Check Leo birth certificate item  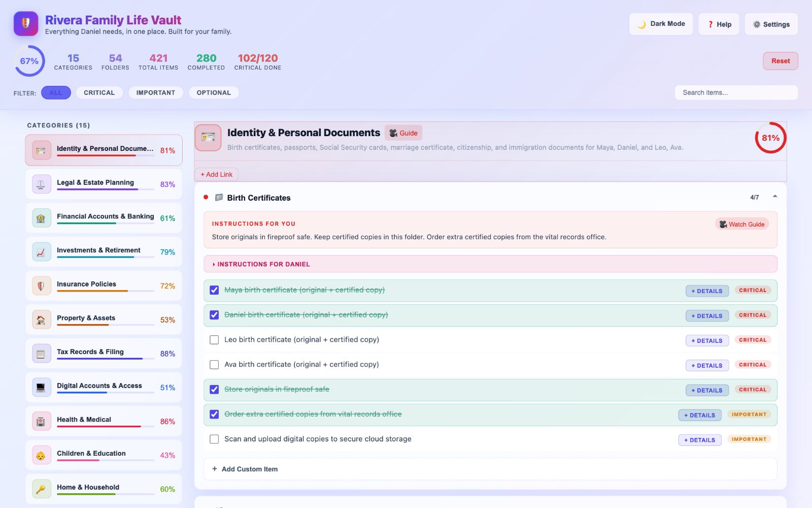coord(214,340)
